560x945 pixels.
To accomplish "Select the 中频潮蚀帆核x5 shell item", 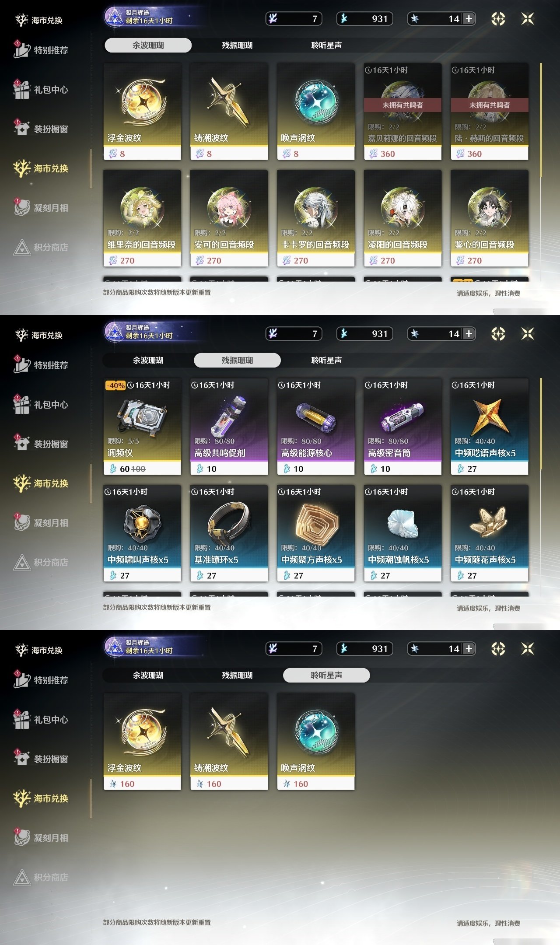I will tap(402, 533).
